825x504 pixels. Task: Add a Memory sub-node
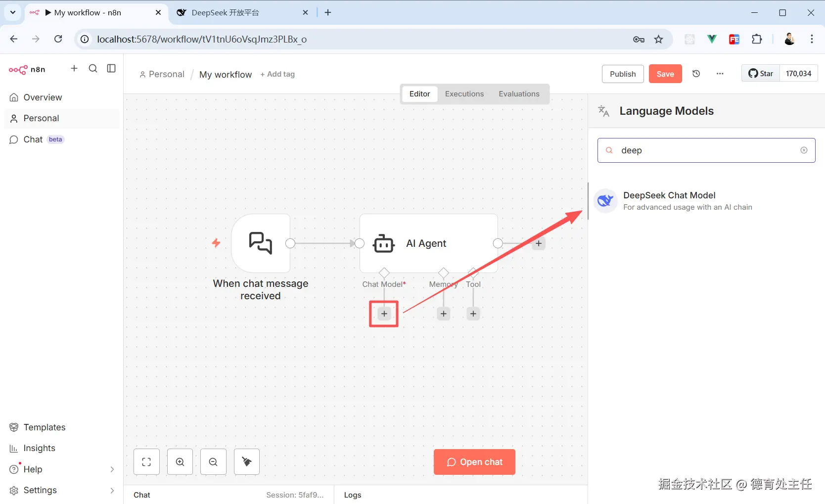pyautogui.click(x=444, y=314)
